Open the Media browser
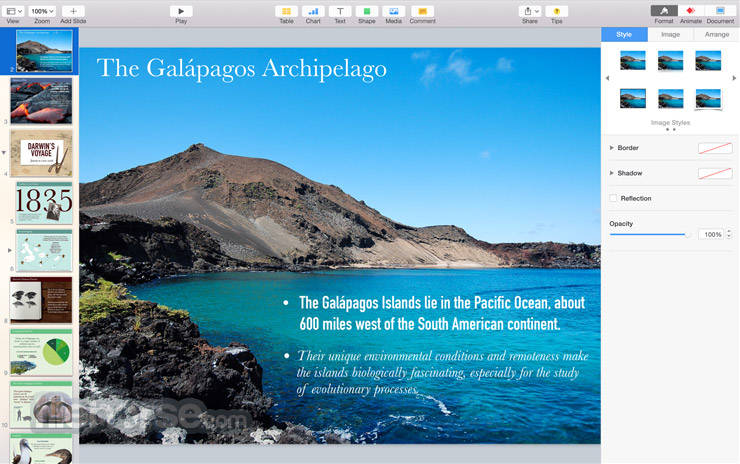 click(394, 10)
